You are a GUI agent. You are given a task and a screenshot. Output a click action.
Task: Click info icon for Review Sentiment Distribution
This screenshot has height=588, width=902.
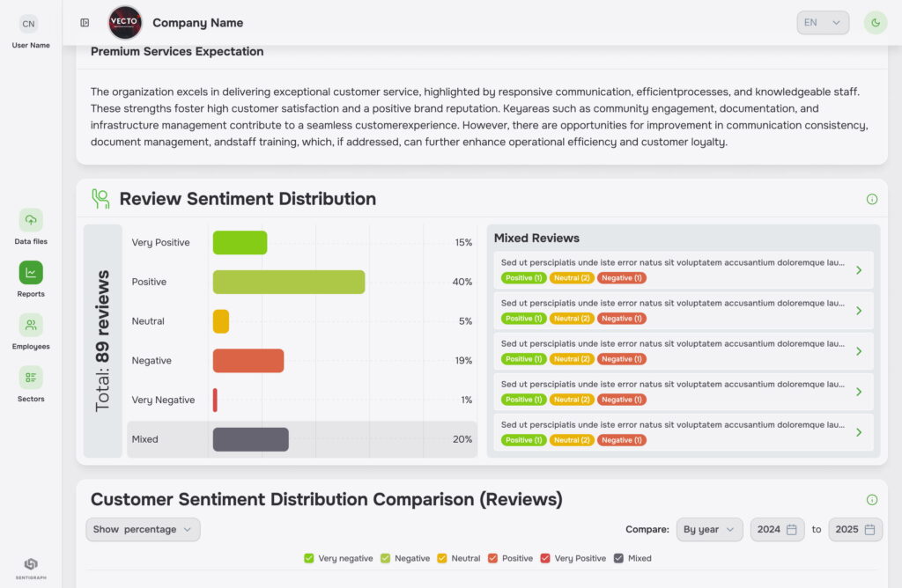coord(872,199)
